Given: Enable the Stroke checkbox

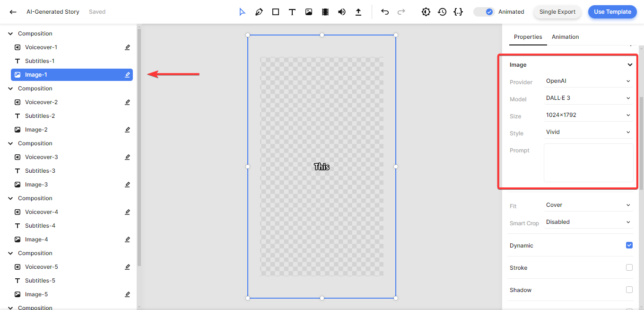Looking at the screenshot, I should [x=629, y=267].
